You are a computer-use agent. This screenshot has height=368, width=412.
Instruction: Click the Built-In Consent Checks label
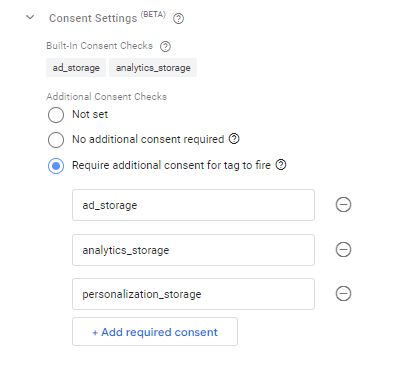99,46
